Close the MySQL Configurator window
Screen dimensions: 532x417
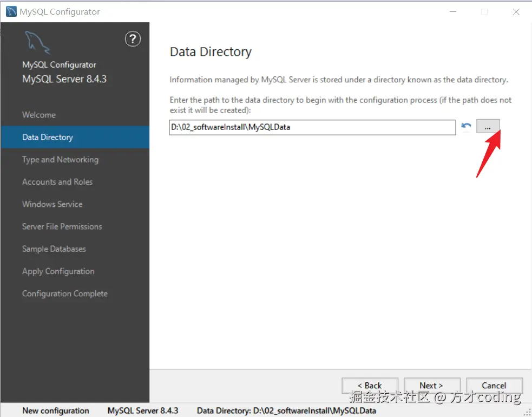point(516,12)
